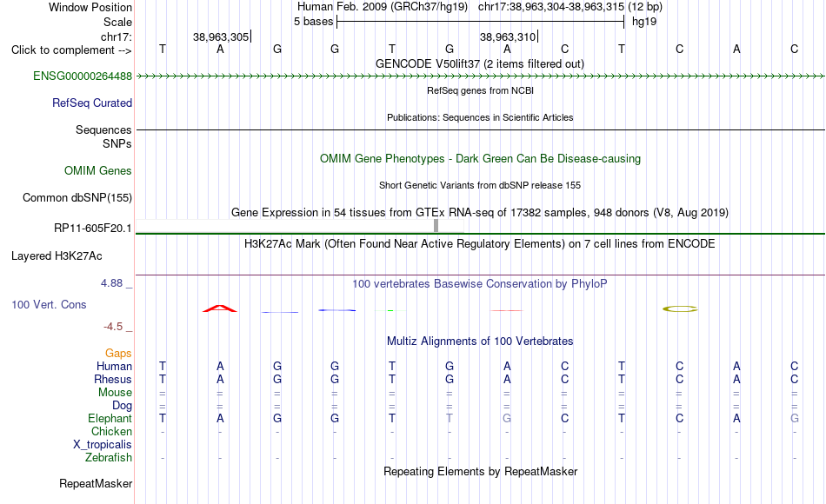Image resolution: width=826 pixels, height=504 pixels.
Task: Click the black Sequences track line
Action: point(480,129)
